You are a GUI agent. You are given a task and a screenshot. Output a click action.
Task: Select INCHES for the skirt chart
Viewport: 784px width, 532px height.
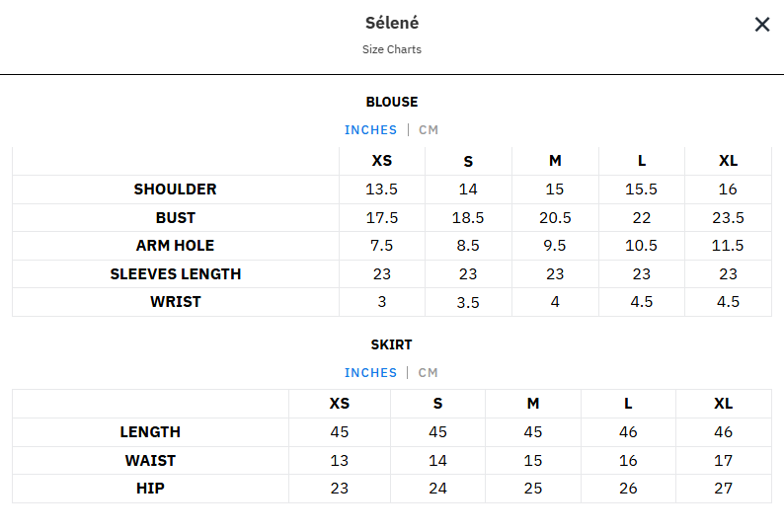370,373
